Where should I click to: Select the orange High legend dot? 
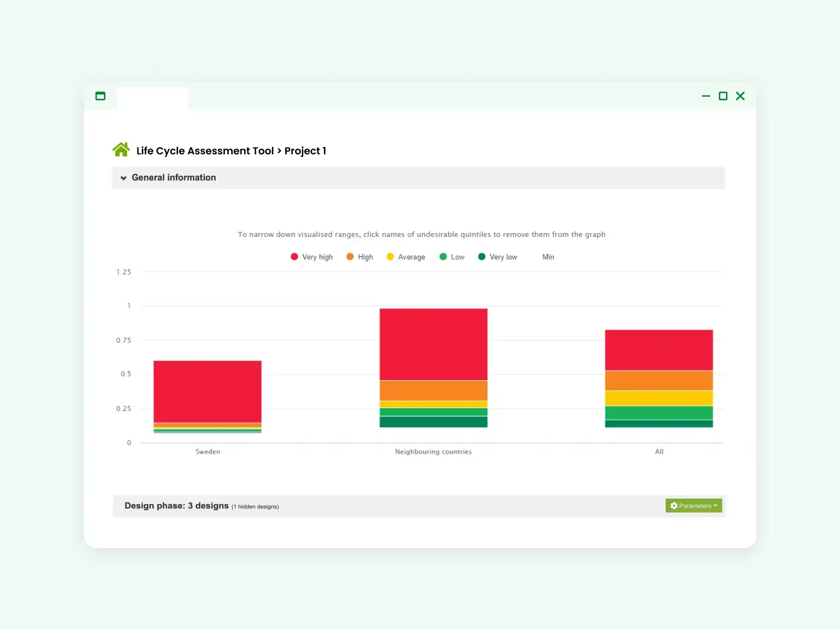[x=350, y=257]
